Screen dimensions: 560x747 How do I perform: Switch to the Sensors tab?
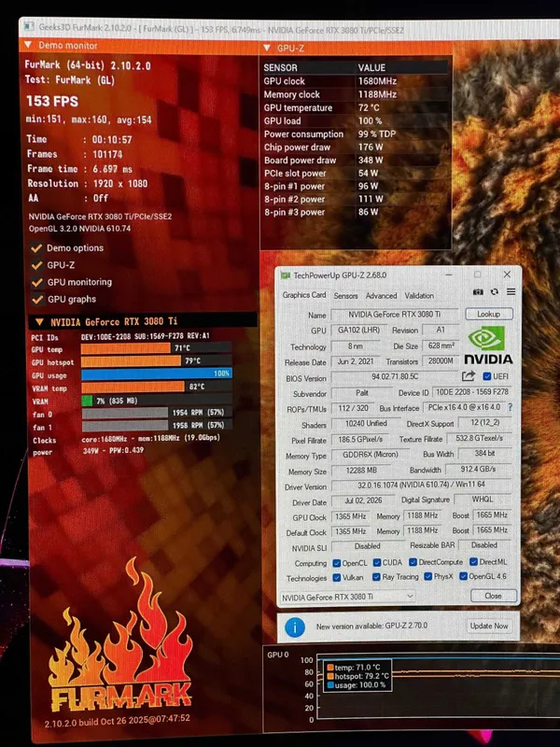coord(345,296)
